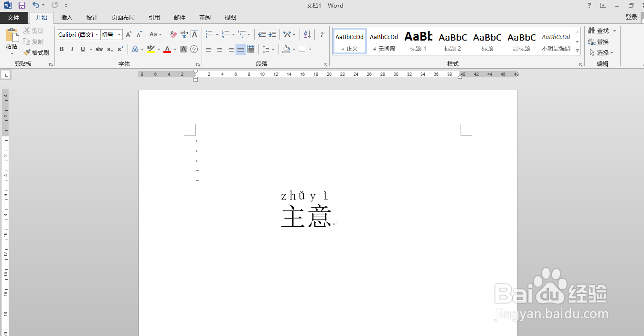Image resolution: width=644 pixels, height=336 pixels.
Task: Expand the styles gallery More arrow
Action: click(x=578, y=51)
